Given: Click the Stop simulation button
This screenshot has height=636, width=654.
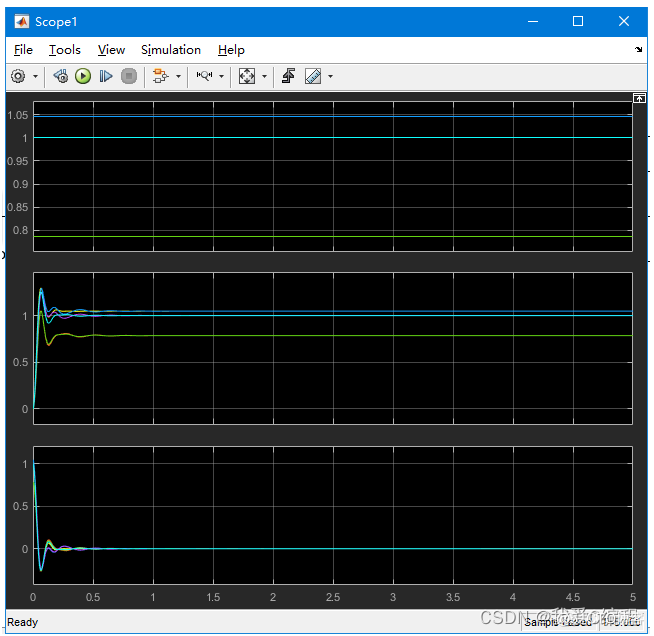Looking at the screenshot, I should pyautogui.click(x=129, y=76).
